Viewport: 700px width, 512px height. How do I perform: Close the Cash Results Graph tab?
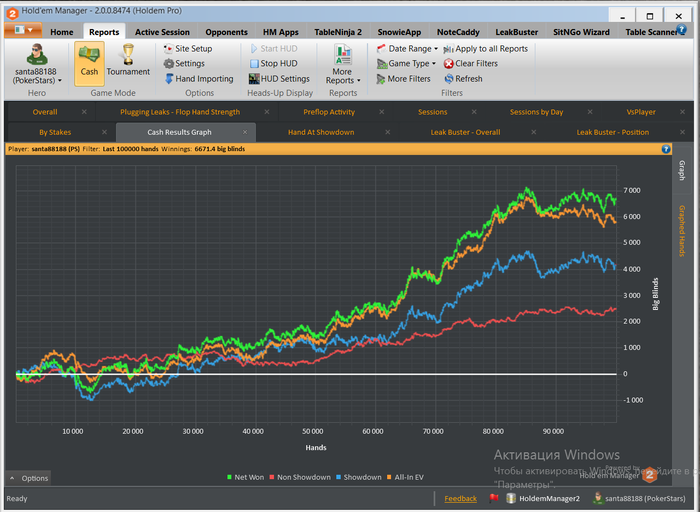(245, 132)
